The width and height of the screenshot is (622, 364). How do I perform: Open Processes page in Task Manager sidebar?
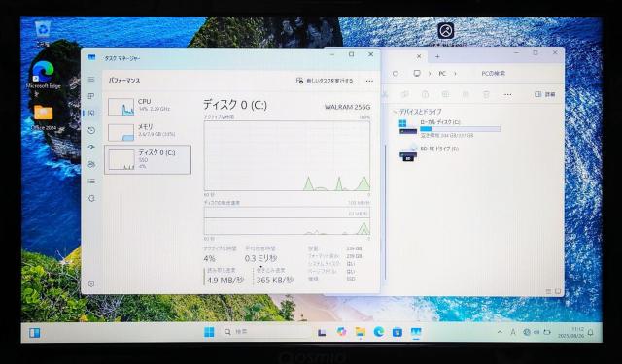point(91,96)
